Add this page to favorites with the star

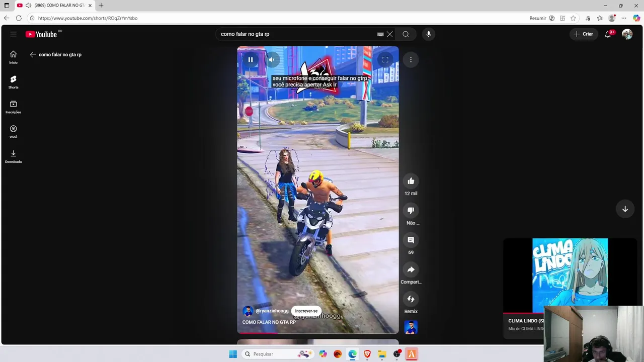click(x=573, y=18)
